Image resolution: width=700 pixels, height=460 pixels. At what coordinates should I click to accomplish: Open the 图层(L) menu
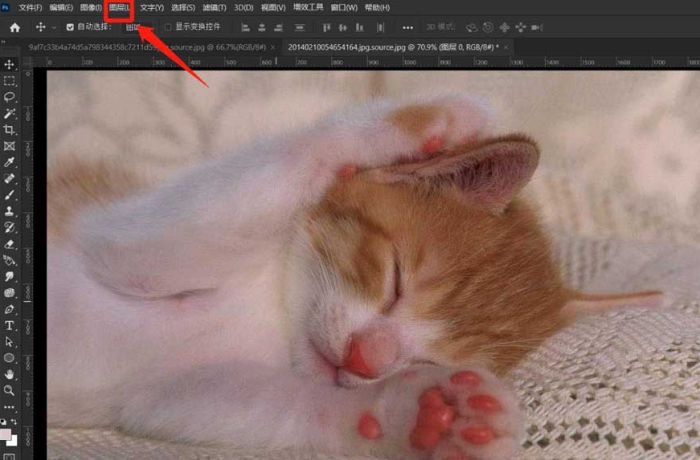[x=119, y=8]
